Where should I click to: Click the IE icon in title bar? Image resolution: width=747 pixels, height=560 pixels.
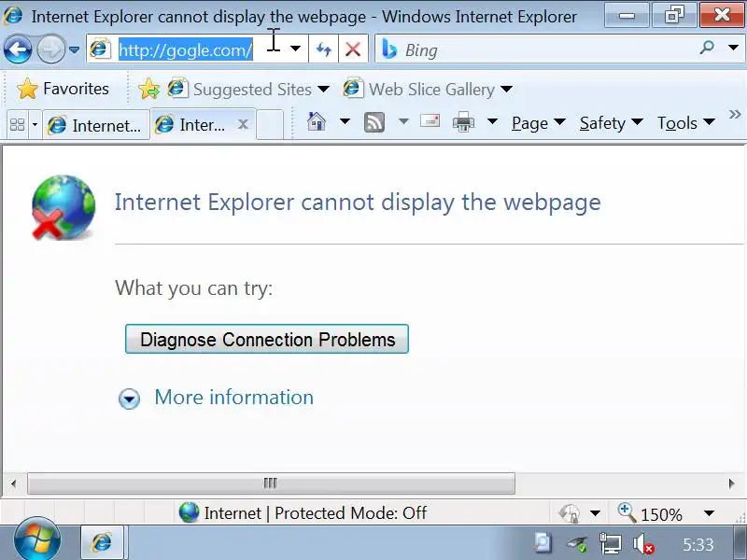click(13, 16)
